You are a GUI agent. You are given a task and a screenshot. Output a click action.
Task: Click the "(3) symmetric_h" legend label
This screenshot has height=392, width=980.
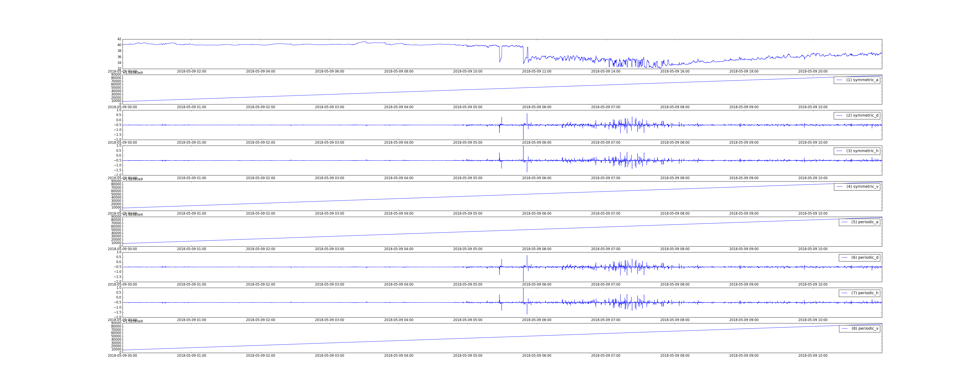pyautogui.click(x=862, y=151)
